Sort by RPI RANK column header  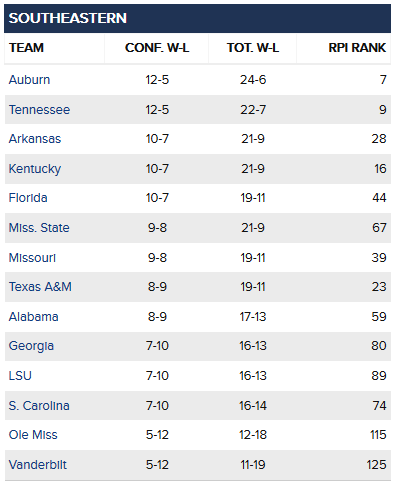point(357,48)
